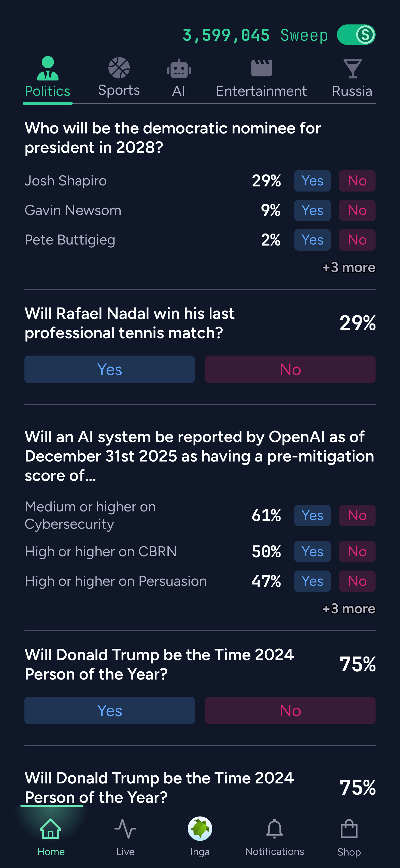Open the Rafael Nadal question title
400x868 pixels.
point(130,323)
